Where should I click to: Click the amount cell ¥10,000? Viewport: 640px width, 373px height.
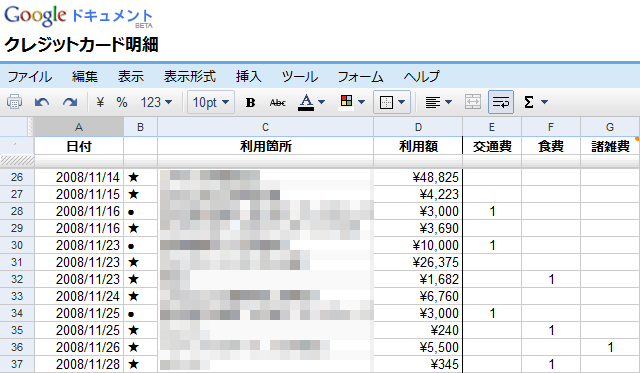[x=418, y=245]
